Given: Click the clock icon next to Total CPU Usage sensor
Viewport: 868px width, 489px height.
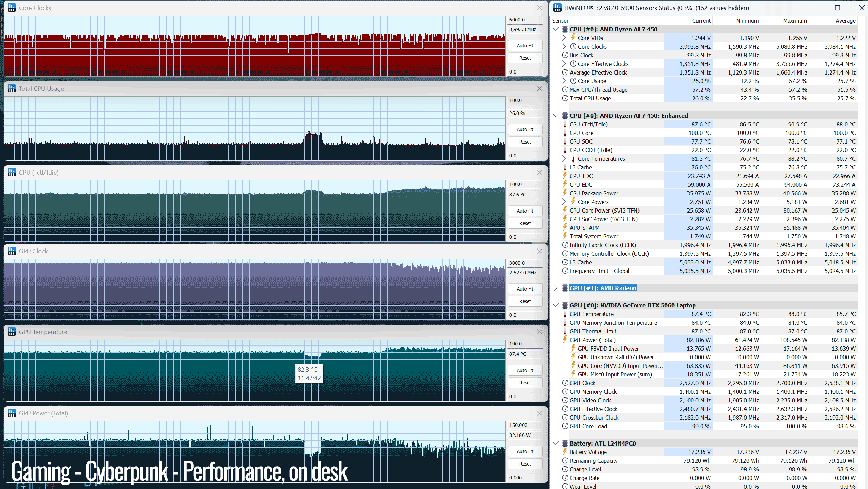Looking at the screenshot, I should pos(565,98).
